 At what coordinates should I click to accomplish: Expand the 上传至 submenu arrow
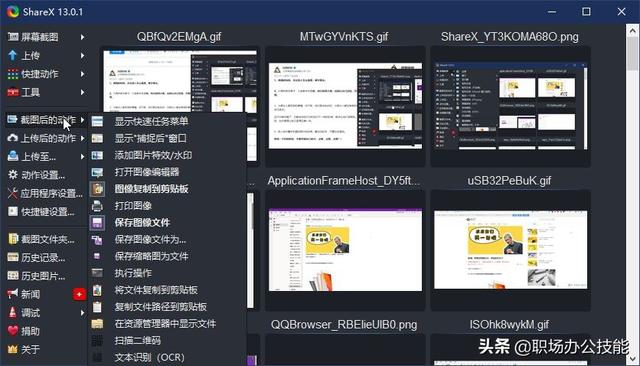pos(82,156)
